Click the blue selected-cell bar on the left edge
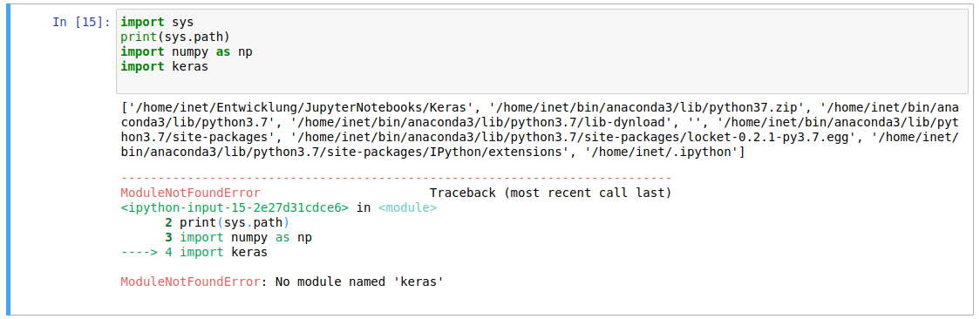 8,159
